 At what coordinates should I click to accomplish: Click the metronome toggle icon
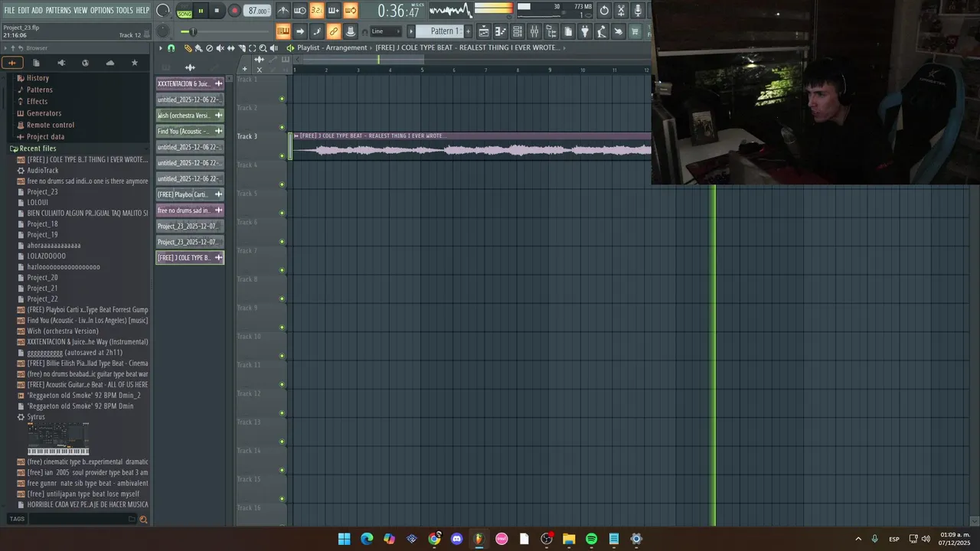[283, 11]
